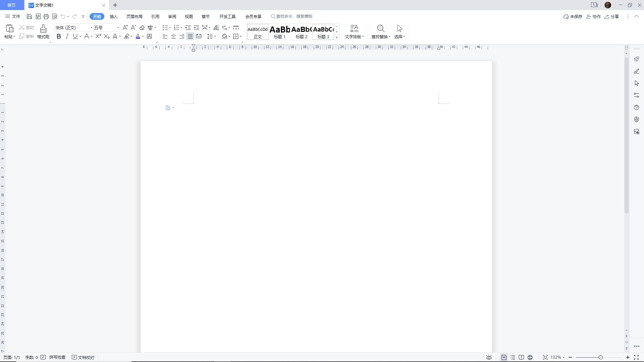This screenshot has height=362, width=644.
Task: Toggle bold formatting
Action: click(59, 36)
